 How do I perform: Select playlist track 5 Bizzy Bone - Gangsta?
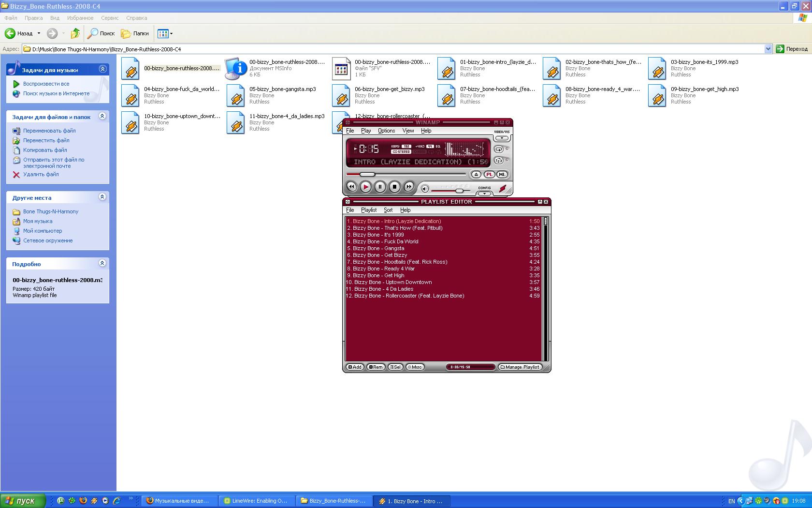pyautogui.click(x=443, y=248)
